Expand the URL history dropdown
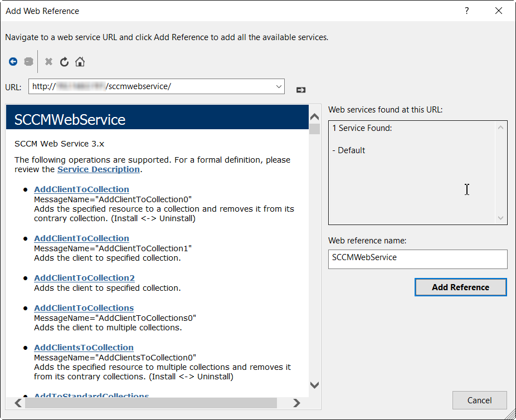Image resolution: width=516 pixels, height=420 pixels. (x=279, y=86)
